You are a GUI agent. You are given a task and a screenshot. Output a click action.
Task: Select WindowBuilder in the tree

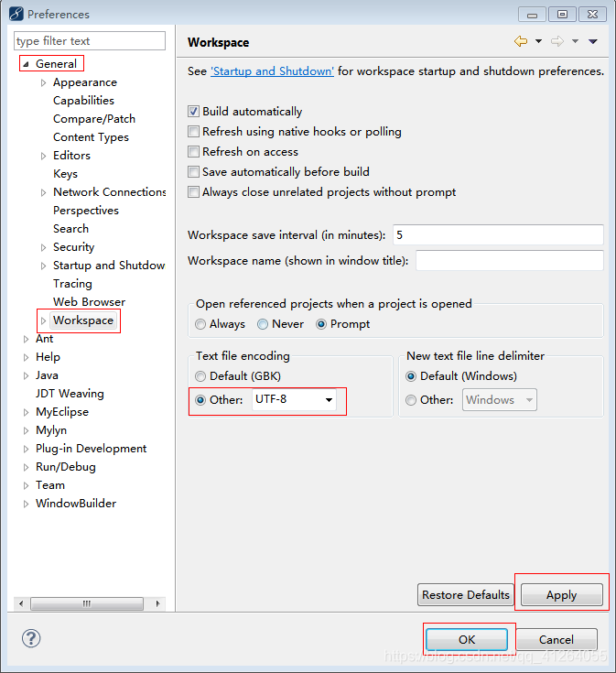(x=76, y=504)
